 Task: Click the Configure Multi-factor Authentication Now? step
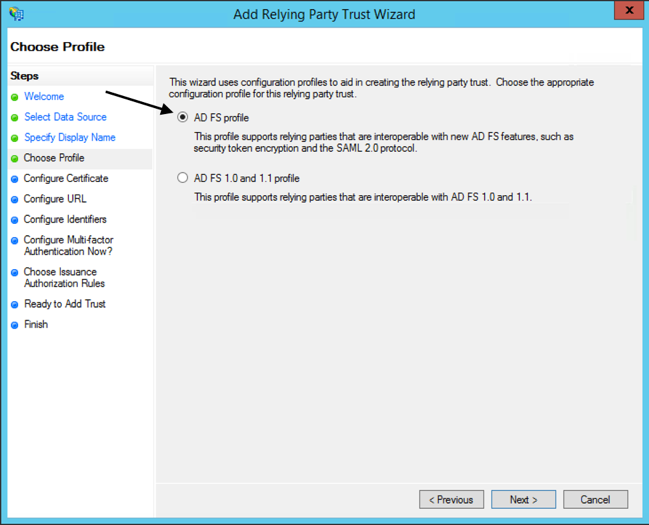click(68, 246)
